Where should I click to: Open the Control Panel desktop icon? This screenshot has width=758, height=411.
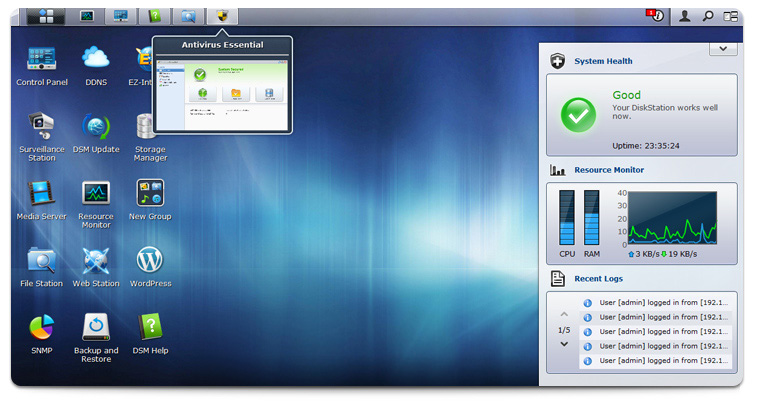[x=42, y=60]
